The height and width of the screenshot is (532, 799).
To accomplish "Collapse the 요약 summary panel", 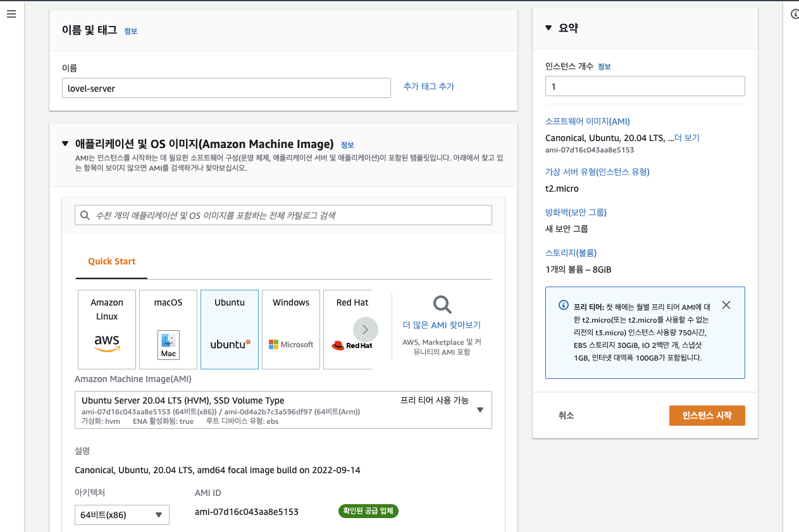I will (x=549, y=28).
